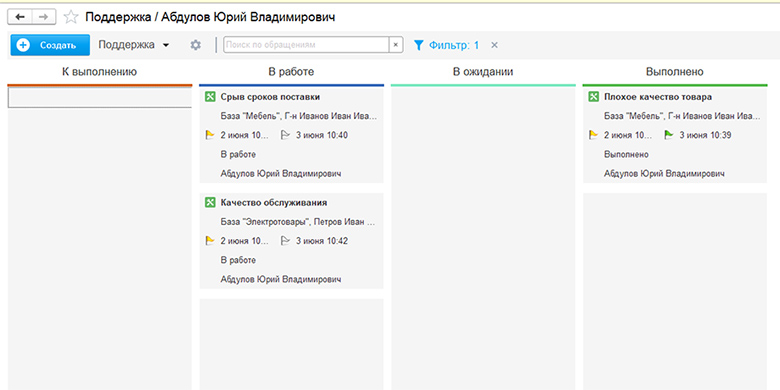Click Абдулов Юрий Владимирович in Срыв сроков card
The height and width of the screenshot is (390, 780).
[281, 174]
